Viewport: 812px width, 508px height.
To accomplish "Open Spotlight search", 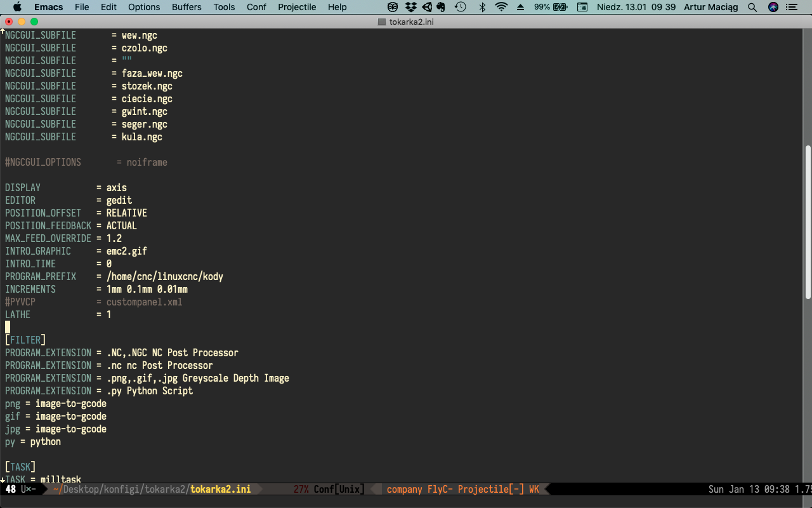I will click(752, 7).
